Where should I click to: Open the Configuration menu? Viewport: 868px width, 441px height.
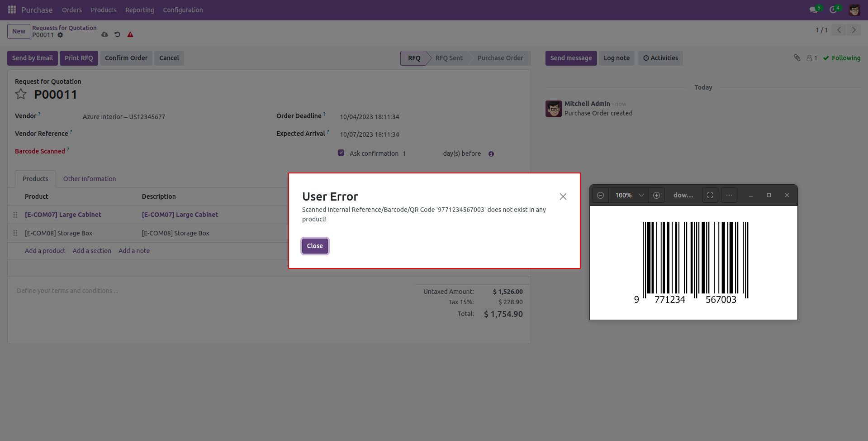[x=183, y=10]
